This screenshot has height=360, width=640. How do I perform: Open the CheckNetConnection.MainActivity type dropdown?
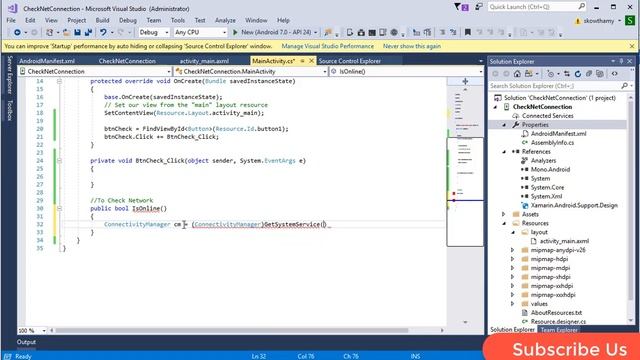click(x=251, y=71)
